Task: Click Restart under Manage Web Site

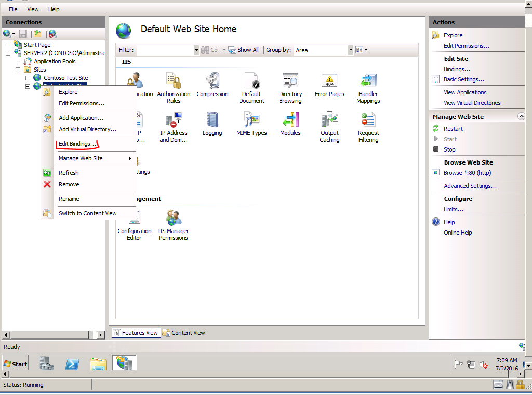Action: tap(453, 129)
